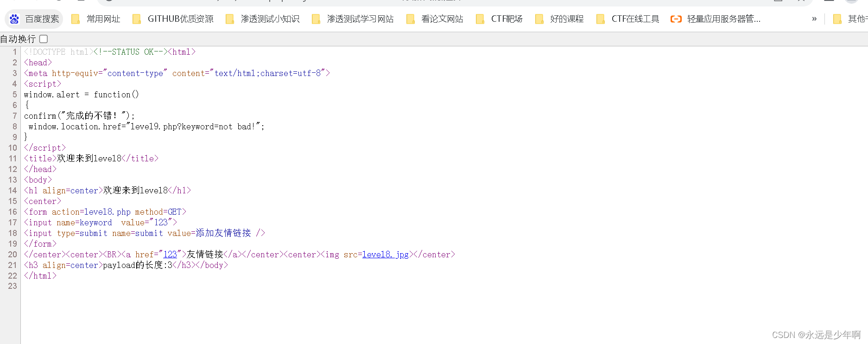
Task: Click the payload的长度:3 text
Action: (138, 265)
